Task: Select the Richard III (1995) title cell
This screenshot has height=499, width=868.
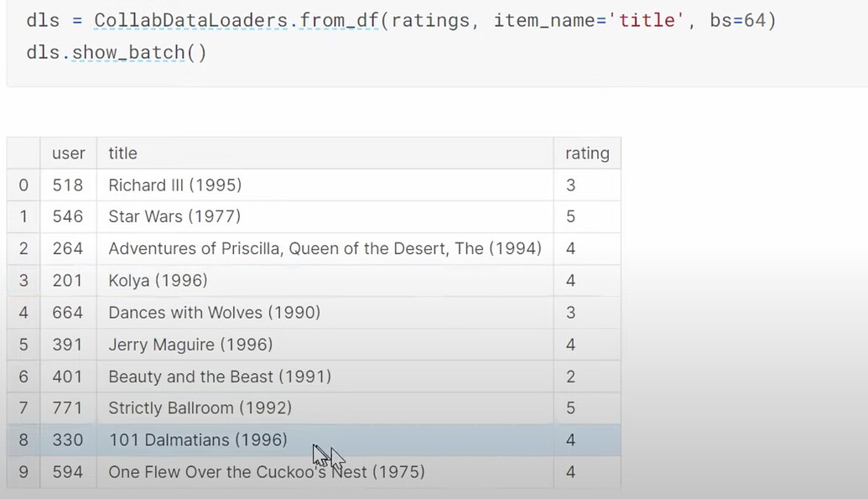Action: click(x=174, y=185)
